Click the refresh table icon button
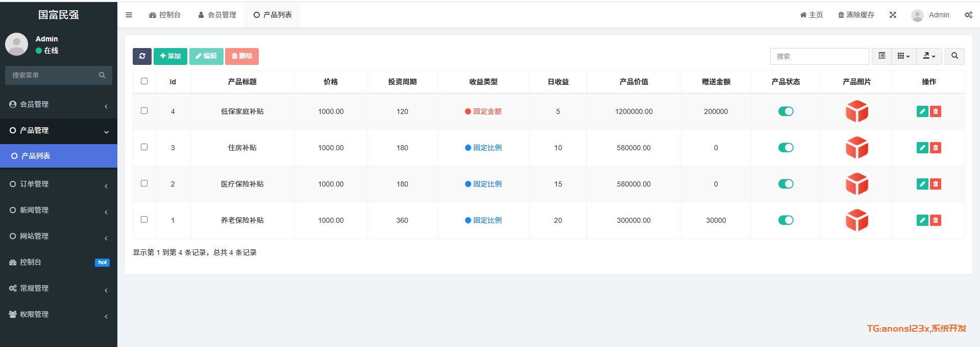980x347 pixels. click(142, 56)
